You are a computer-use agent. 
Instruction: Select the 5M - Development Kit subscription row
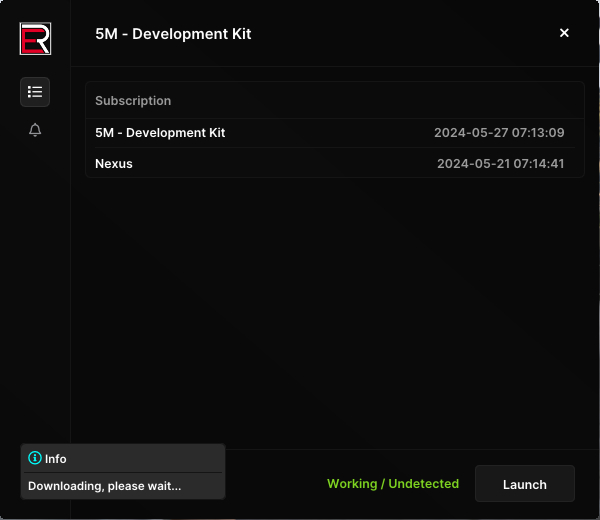pos(160,133)
